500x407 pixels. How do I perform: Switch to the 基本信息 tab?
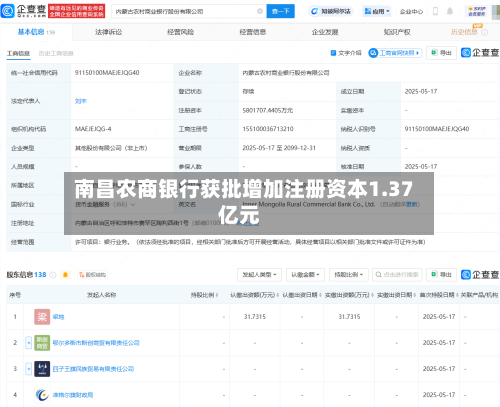coord(36,32)
